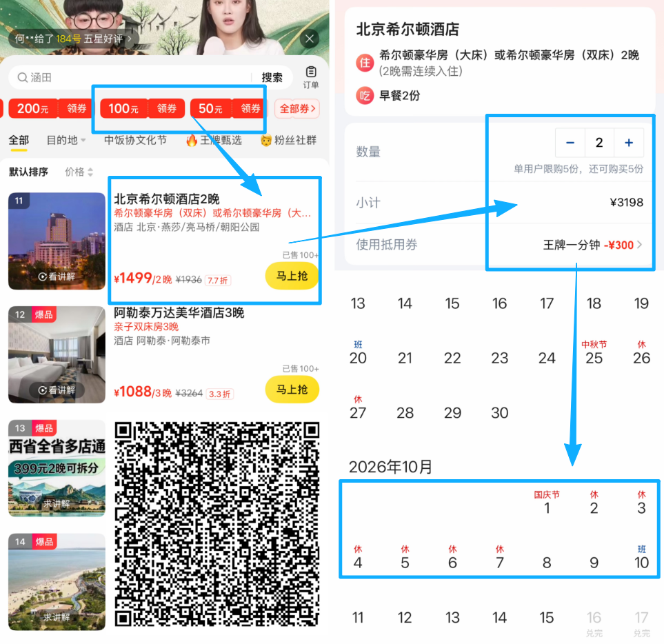Open 王牌一分钟 -¥300 voucher selector
The height and width of the screenshot is (644, 664).
pyautogui.click(x=592, y=245)
